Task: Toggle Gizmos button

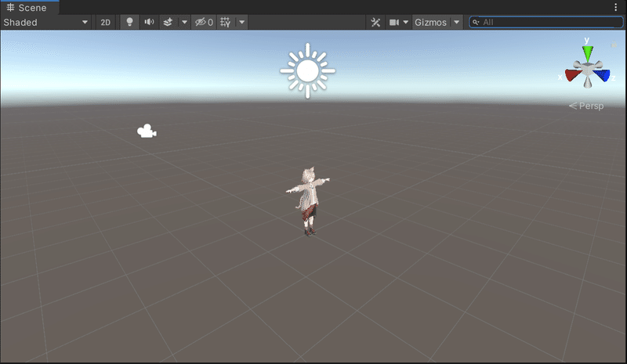Action: tap(430, 23)
